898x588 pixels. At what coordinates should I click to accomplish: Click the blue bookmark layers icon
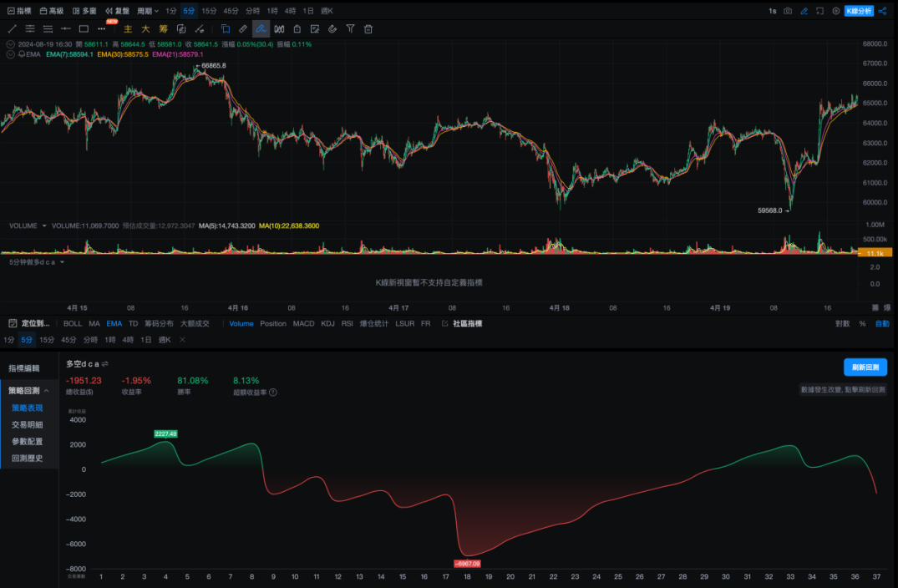(225, 28)
